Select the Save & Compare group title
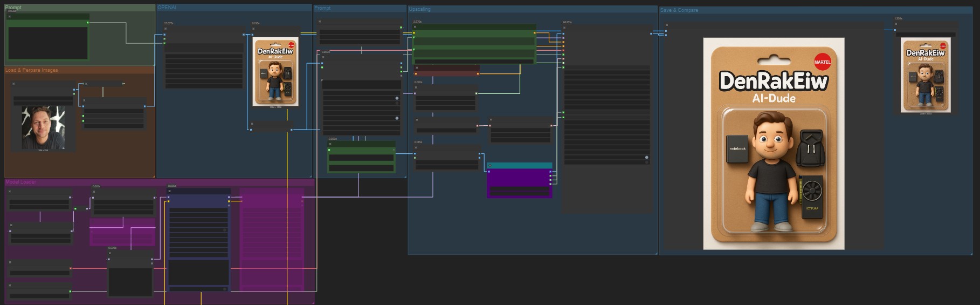The width and height of the screenshot is (980, 305). tap(679, 10)
